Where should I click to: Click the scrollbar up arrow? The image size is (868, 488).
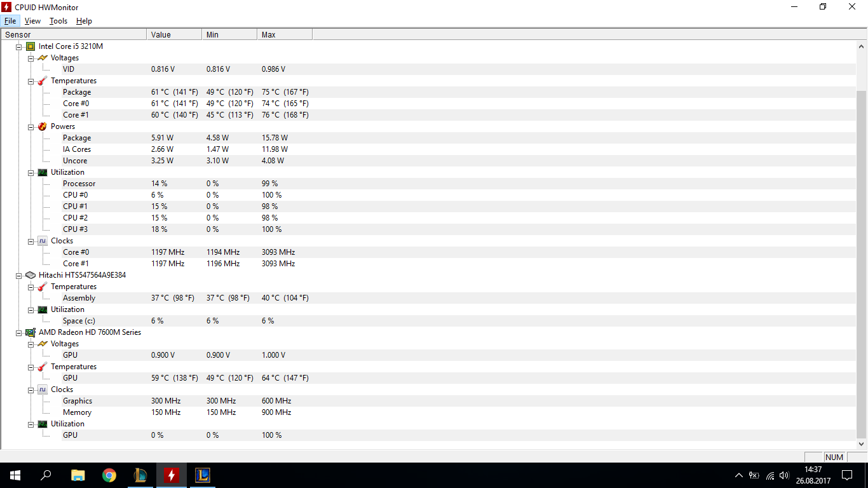click(862, 46)
